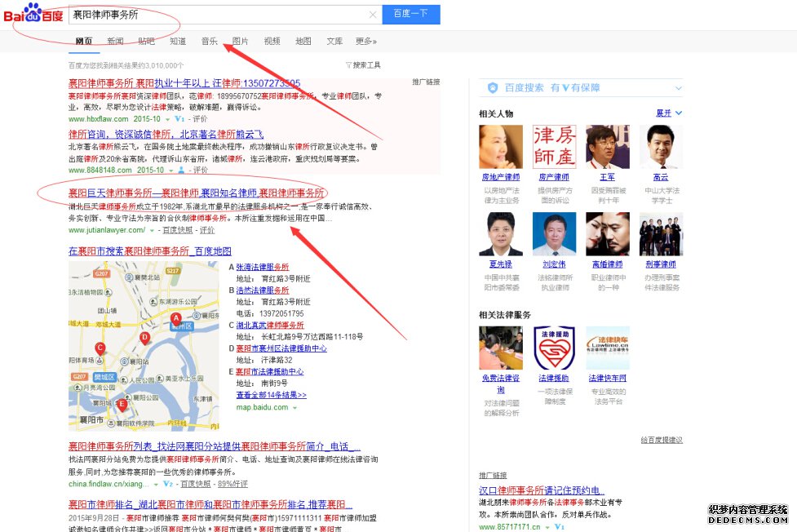Open the 律所咨询 资深诚信律所 result link
This screenshot has width=797, height=532.
click(166, 135)
